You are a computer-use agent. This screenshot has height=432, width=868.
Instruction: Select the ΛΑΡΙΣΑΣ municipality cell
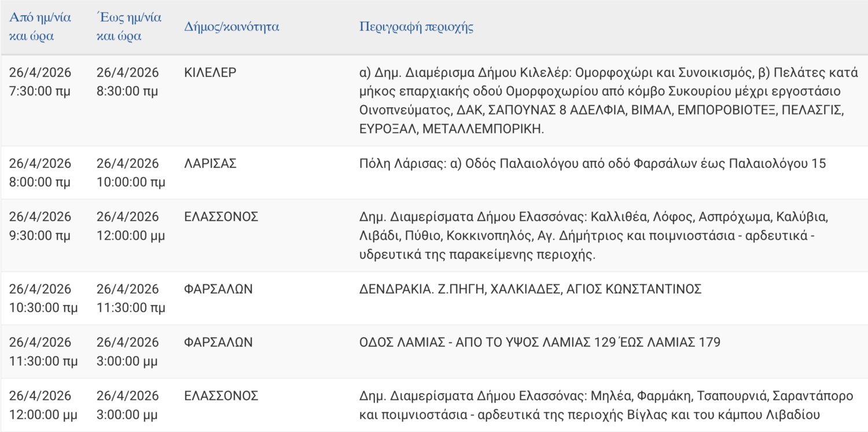pyautogui.click(x=210, y=164)
